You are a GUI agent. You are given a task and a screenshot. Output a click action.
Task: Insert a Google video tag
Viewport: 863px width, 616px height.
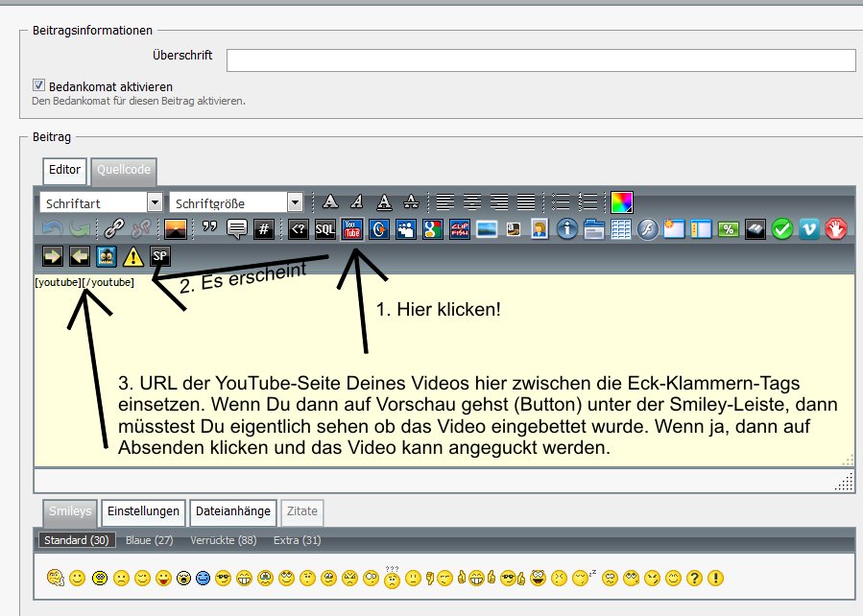pos(433,228)
